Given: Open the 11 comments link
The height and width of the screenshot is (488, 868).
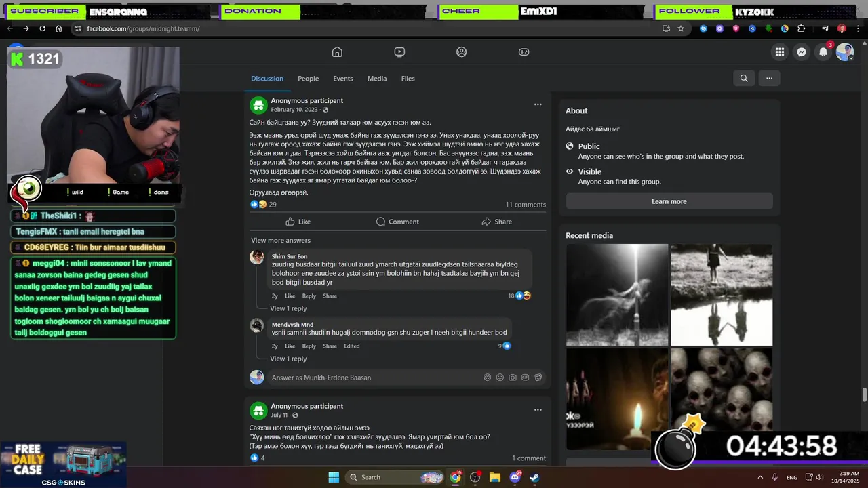Looking at the screenshot, I should pos(526,205).
